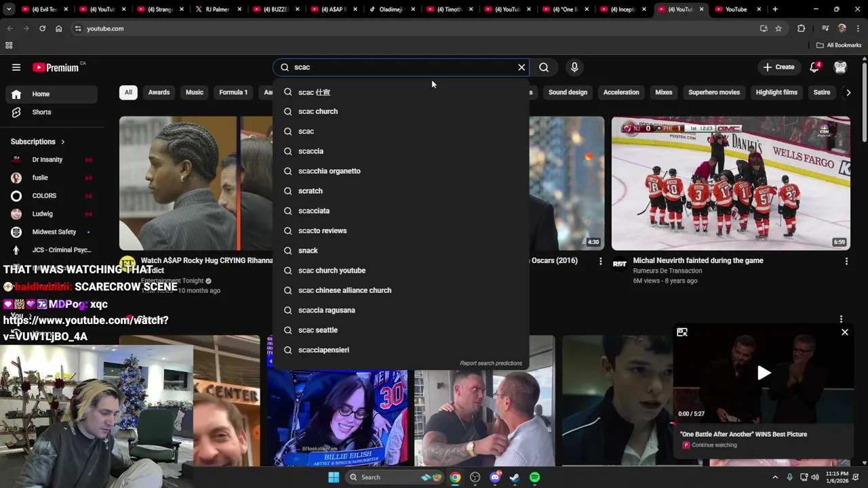Click the magnifier search submit button
Screen dimensions: 868x488
pyautogui.click(x=544, y=67)
